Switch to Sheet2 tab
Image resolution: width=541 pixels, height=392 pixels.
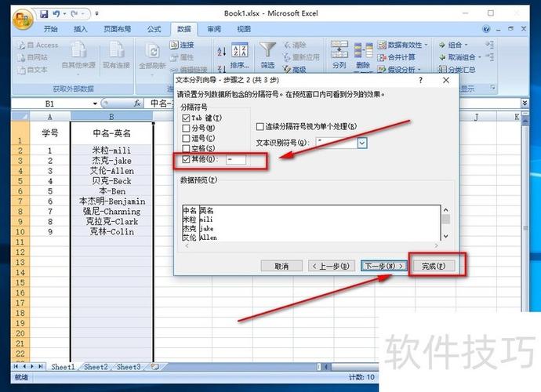click(x=96, y=367)
